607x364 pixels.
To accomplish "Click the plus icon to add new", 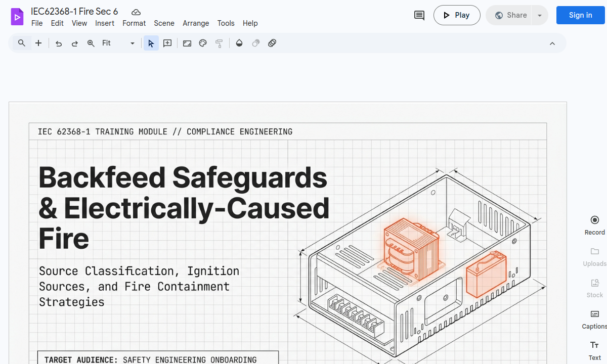I will (x=38, y=43).
